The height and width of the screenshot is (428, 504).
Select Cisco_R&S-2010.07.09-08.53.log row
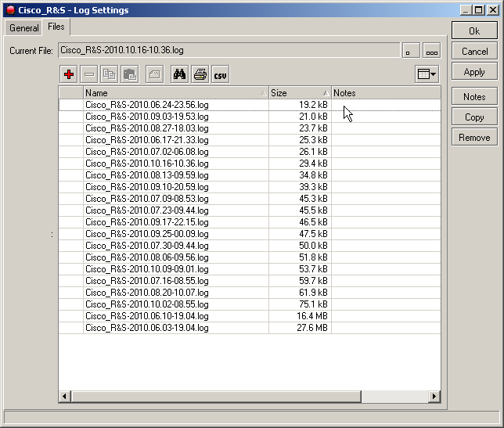[250, 199]
